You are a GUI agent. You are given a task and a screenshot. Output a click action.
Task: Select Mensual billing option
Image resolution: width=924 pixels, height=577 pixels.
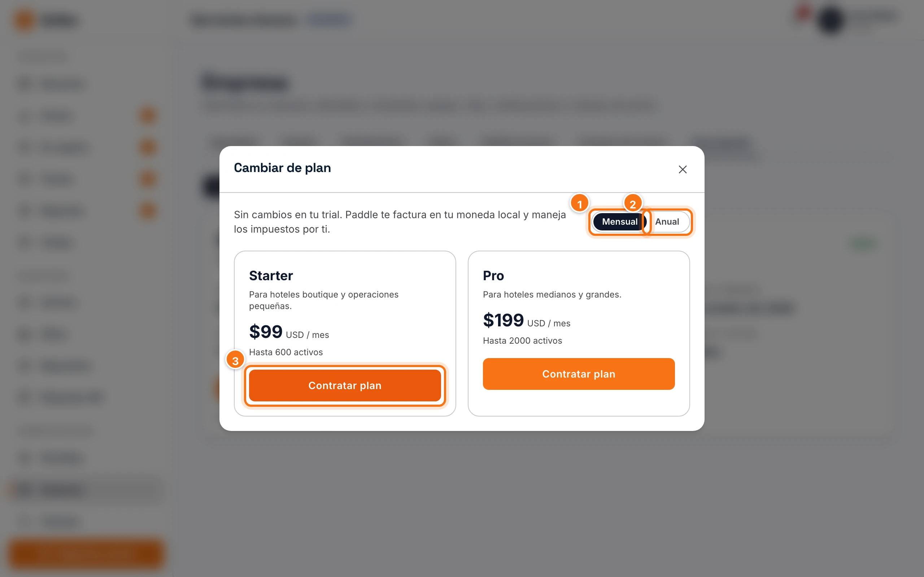coord(619,222)
